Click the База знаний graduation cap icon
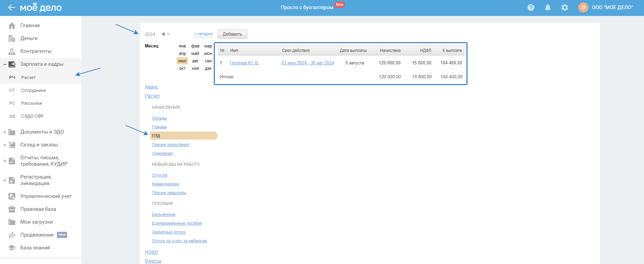The height and width of the screenshot is (264, 644). point(12,248)
